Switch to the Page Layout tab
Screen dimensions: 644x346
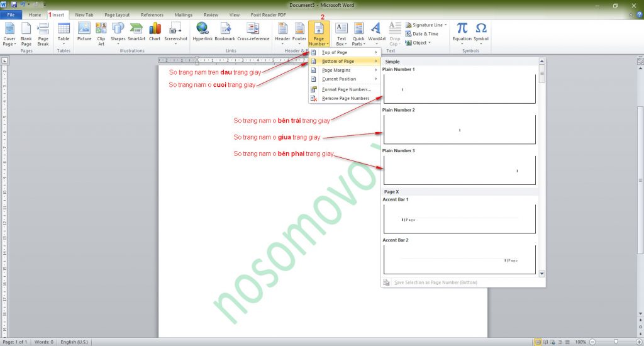pyautogui.click(x=116, y=14)
